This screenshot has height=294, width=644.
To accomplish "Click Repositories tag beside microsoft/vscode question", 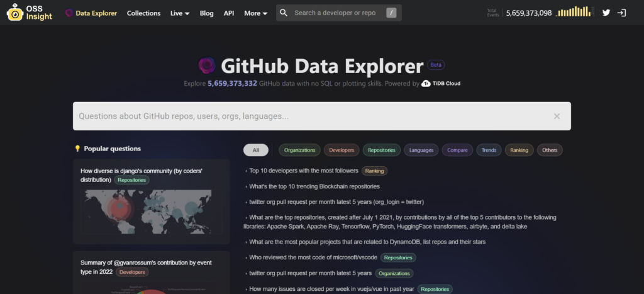I will [x=398, y=257].
